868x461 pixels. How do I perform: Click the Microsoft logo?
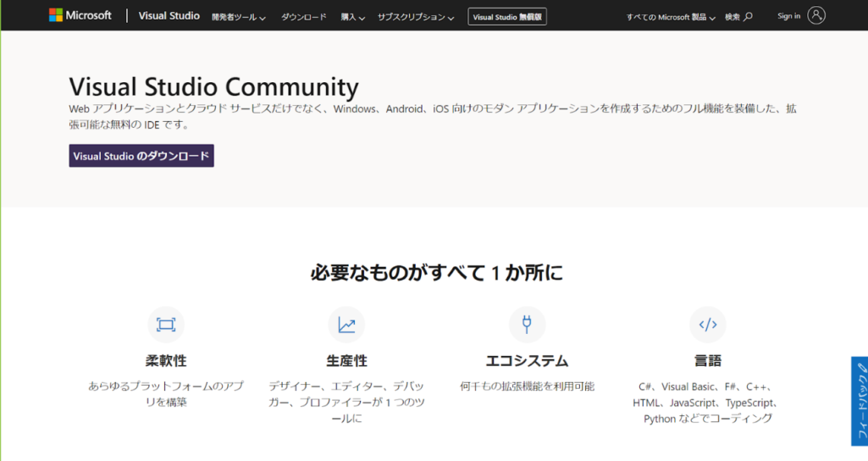pos(80,15)
